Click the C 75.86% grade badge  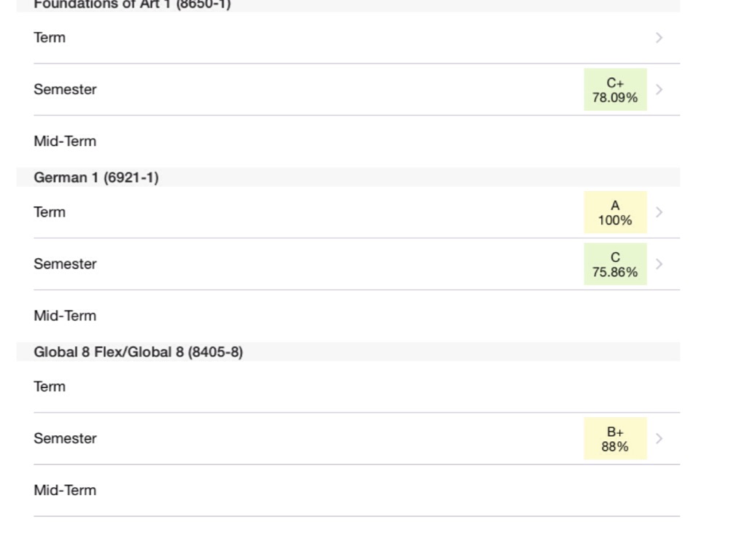(615, 264)
